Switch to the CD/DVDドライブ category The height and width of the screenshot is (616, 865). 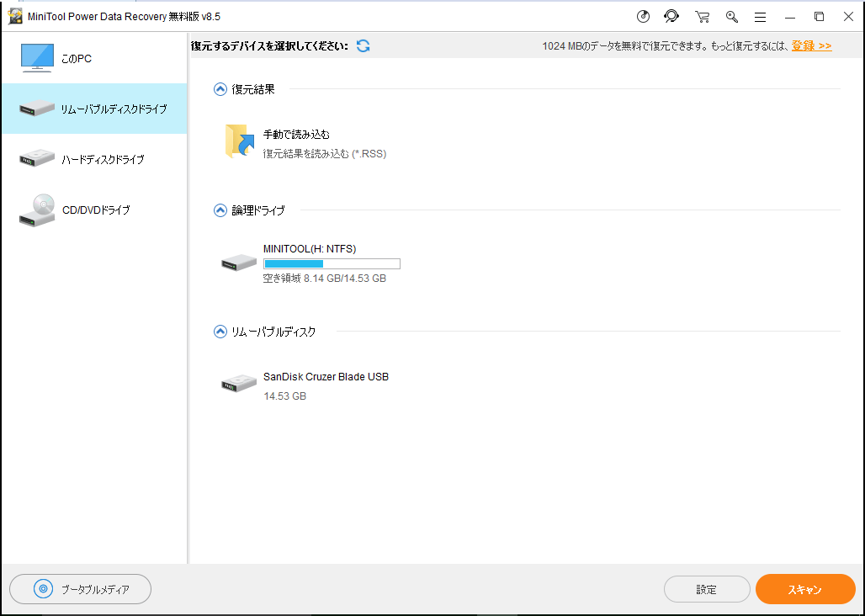(93, 210)
